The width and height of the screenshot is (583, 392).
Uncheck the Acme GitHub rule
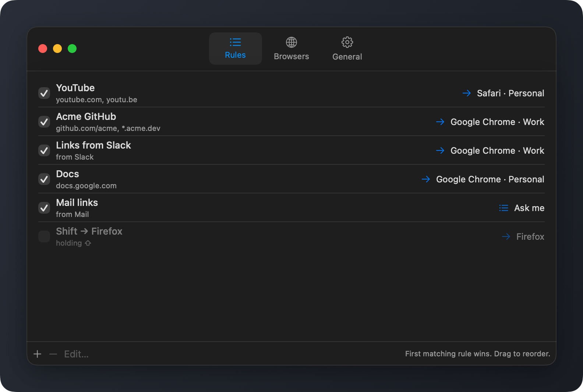pyautogui.click(x=44, y=122)
